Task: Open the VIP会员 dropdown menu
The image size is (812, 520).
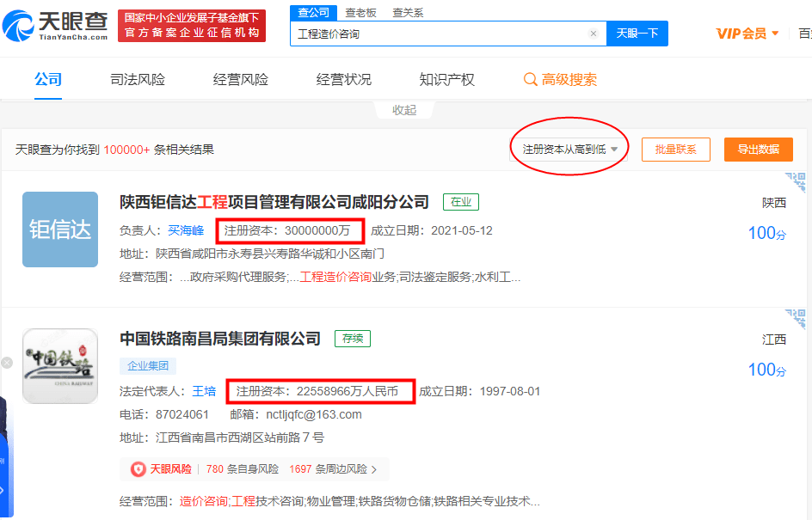Action: point(747,34)
